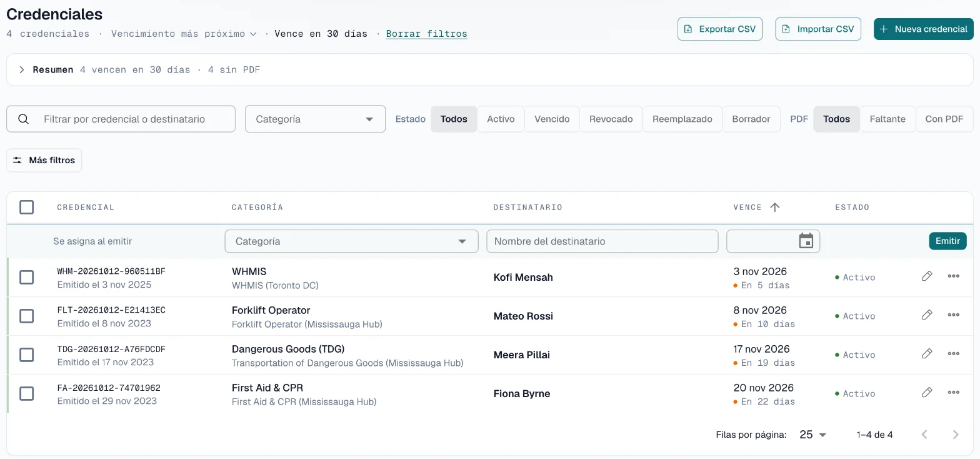The width and height of the screenshot is (980, 459).
Task: Create a Nueva credencial
Action: 924,29
